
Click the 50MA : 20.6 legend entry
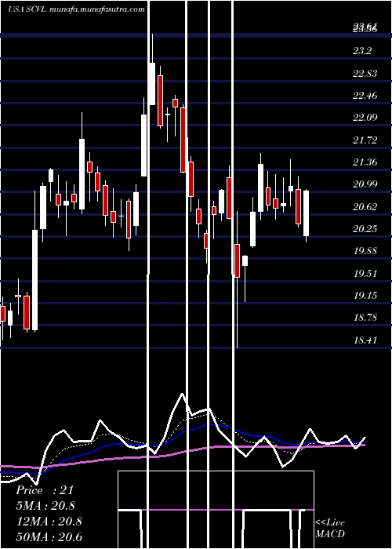pyautogui.click(x=49, y=536)
